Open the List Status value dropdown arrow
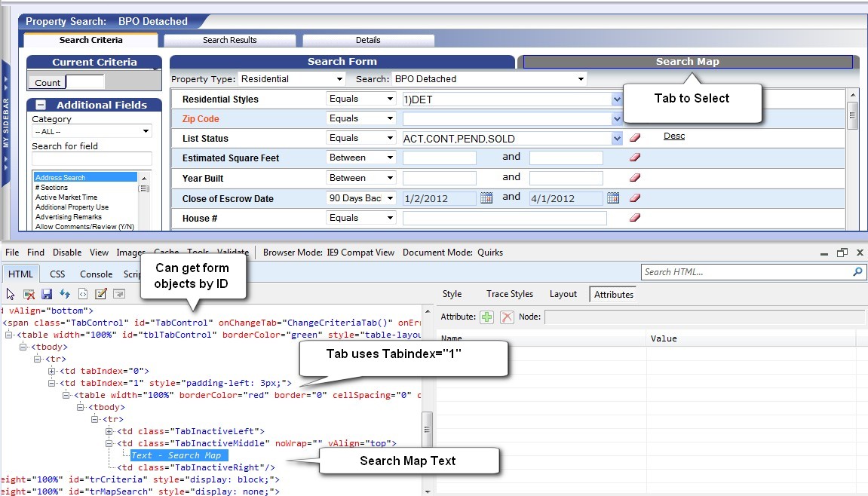This screenshot has height=496, width=868. (617, 139)
